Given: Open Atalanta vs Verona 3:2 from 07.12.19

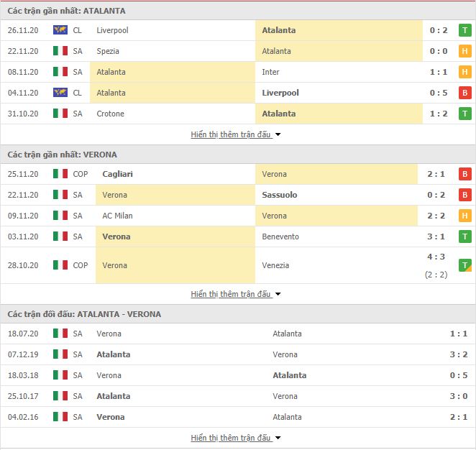Looking at the screenshot, I should (238, 354).
